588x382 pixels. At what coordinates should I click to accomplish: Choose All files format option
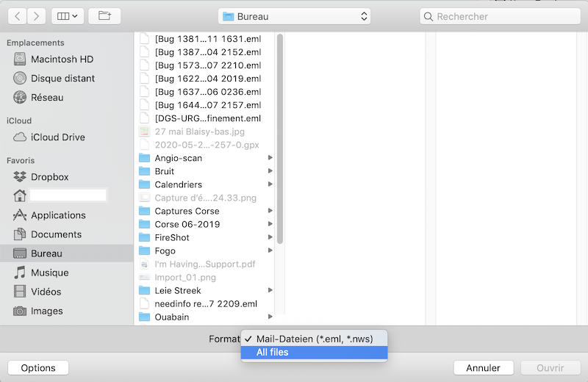tap(315, 353)
